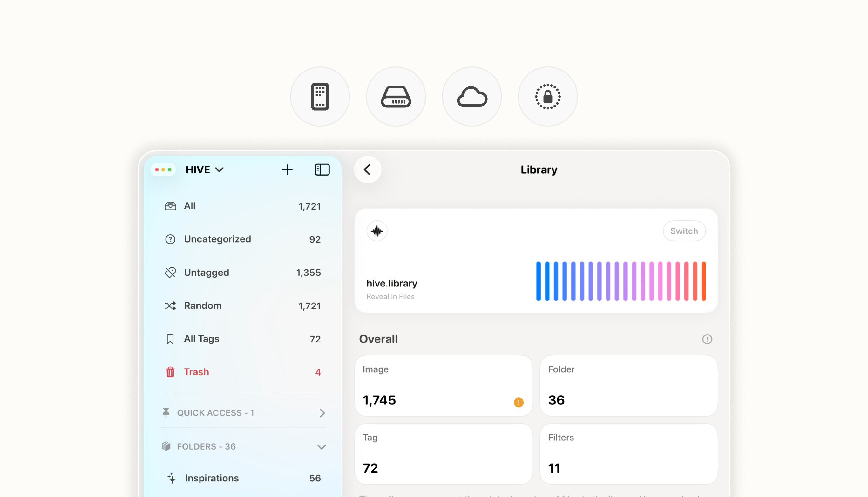Image resolution: width=868 pixels, height=497 pixels.
Task: Click the colored gradient bars graphic
Action: pyautogui.click(x=621, y=281)
